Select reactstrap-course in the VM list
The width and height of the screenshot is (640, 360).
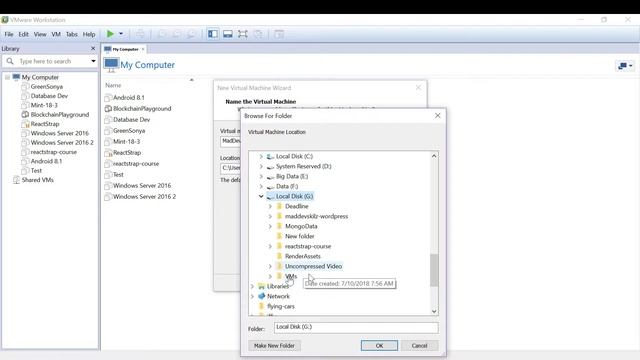[136, 164]
